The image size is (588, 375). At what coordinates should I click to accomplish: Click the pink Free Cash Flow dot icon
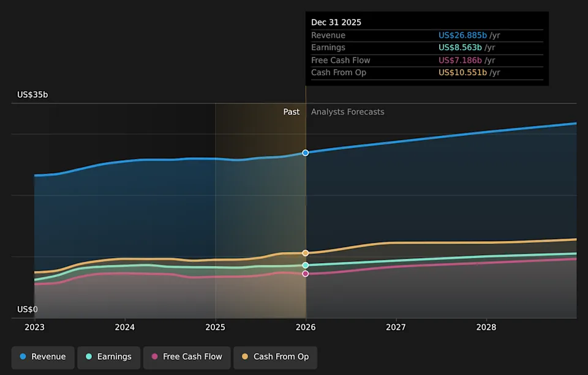(155, 357)
